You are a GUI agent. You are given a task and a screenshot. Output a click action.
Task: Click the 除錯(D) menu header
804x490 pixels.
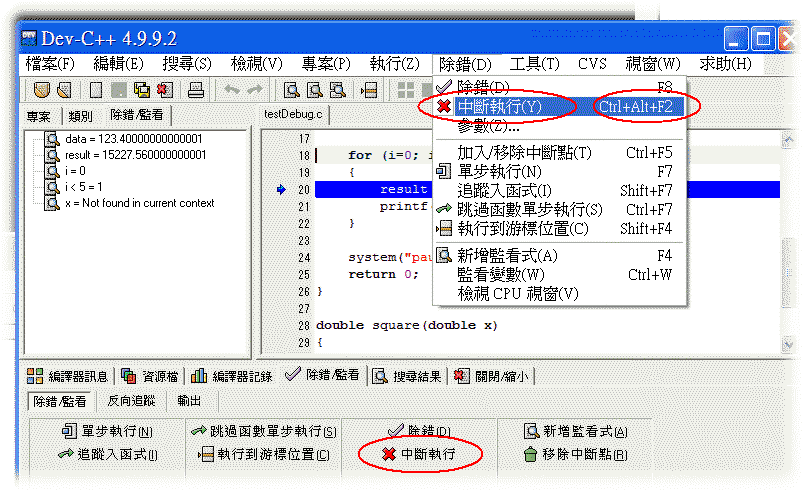click(465, 64)
